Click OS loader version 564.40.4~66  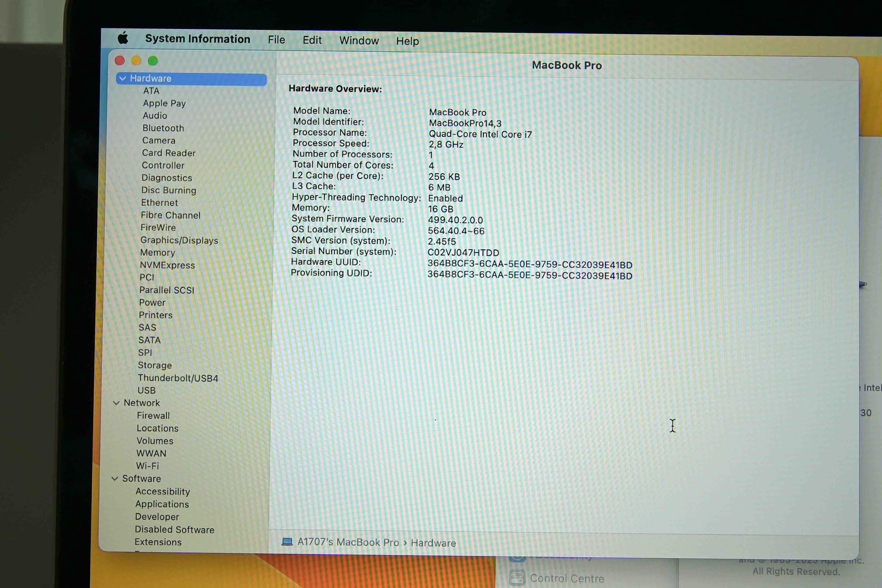point(456,231)
